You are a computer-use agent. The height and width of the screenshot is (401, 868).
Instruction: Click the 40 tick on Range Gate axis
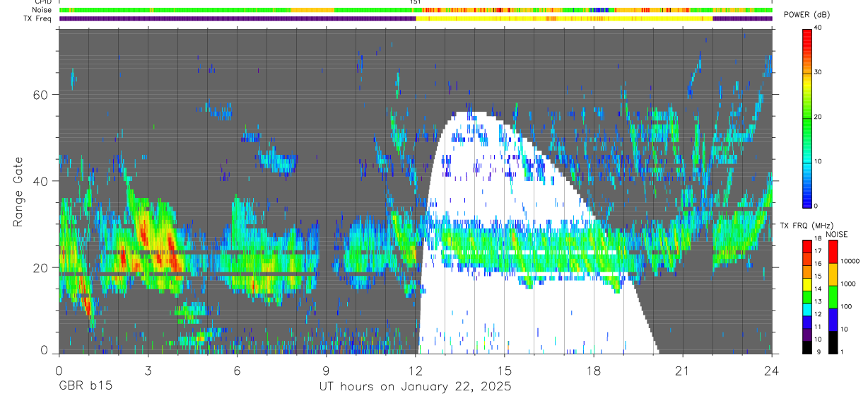[41, 181]
